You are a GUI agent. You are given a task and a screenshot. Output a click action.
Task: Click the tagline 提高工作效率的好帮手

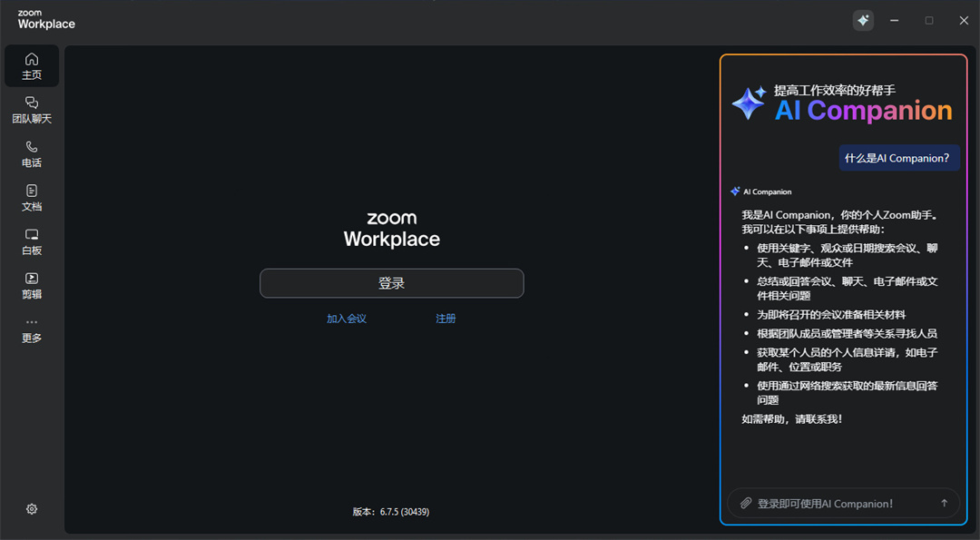835,91
